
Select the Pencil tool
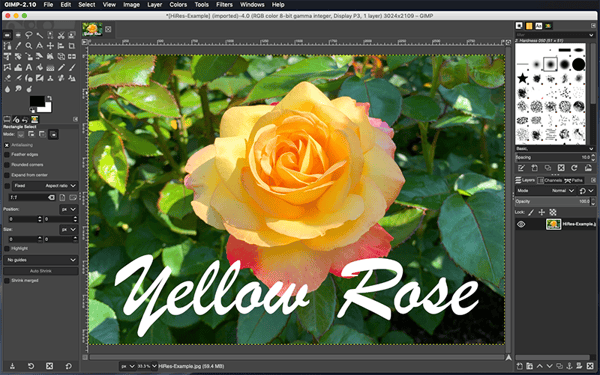[61, 67]
